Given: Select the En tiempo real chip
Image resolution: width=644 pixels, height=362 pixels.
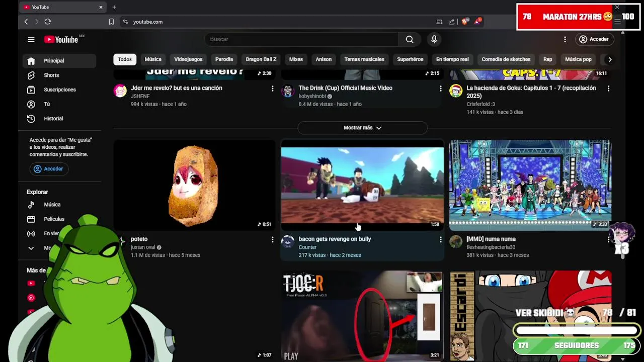Looking at the screenshot, I should 452,59.
